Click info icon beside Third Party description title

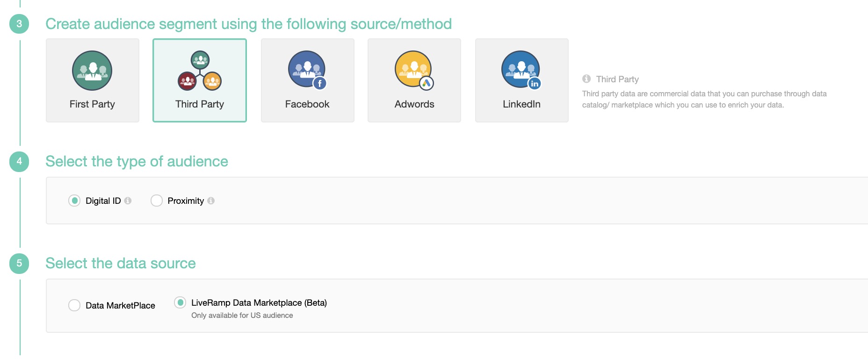click(x=586, y=79)
